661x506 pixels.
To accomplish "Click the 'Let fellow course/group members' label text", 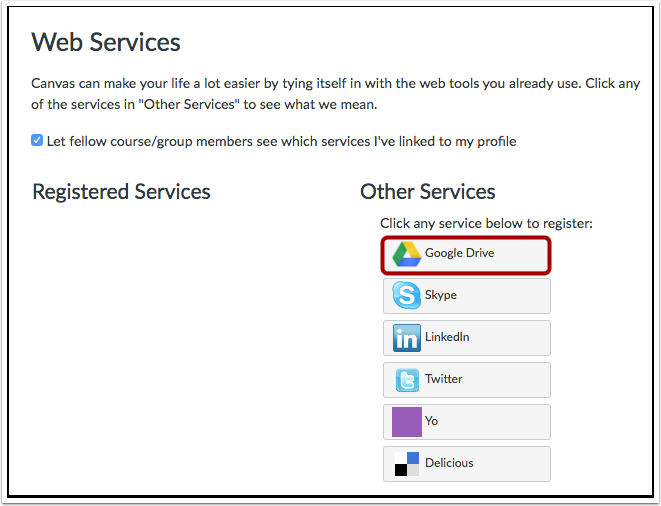I will pyautogui.click(x=281, y=141).
